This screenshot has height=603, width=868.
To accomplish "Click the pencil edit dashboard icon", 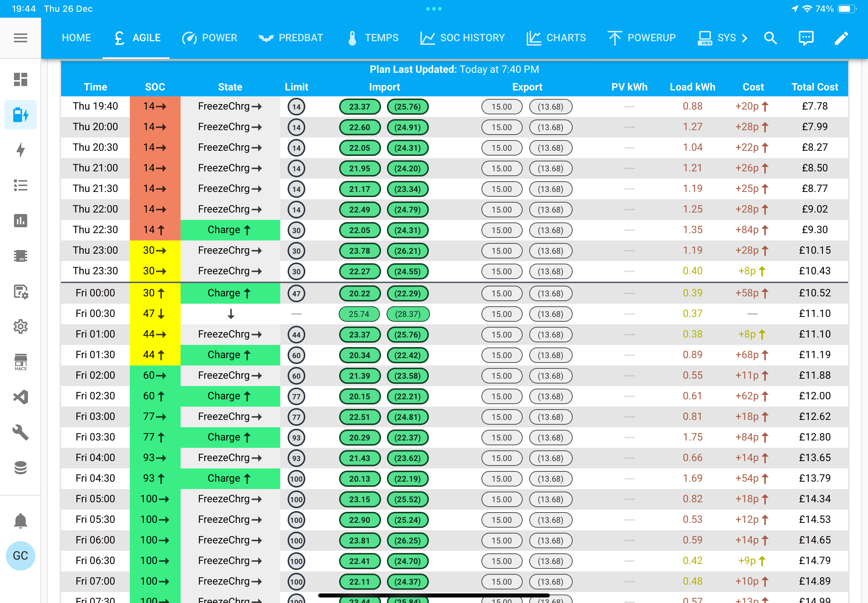I will click(842, 38).
